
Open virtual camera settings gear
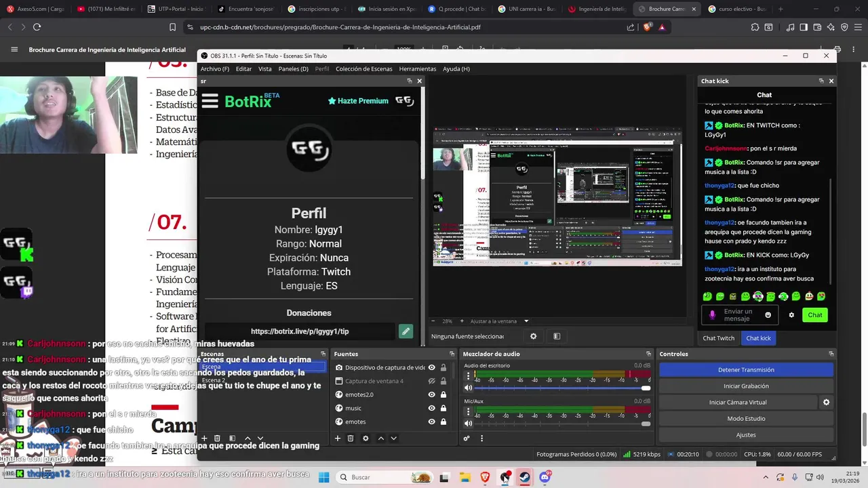click(x=826, y=402)
